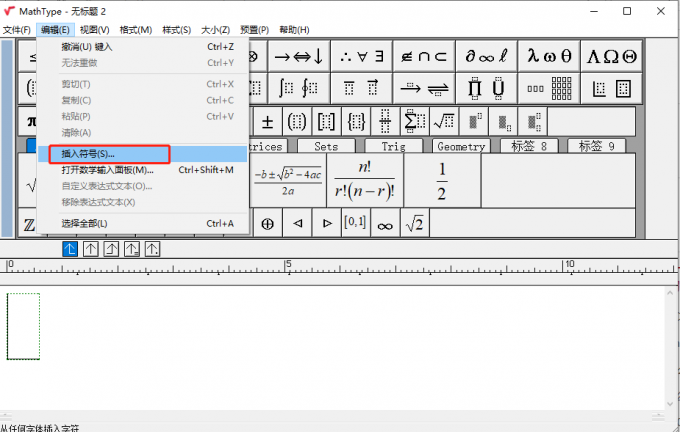Insert the fraction template
Screen dimensions: 680x432
click(385, 122)
